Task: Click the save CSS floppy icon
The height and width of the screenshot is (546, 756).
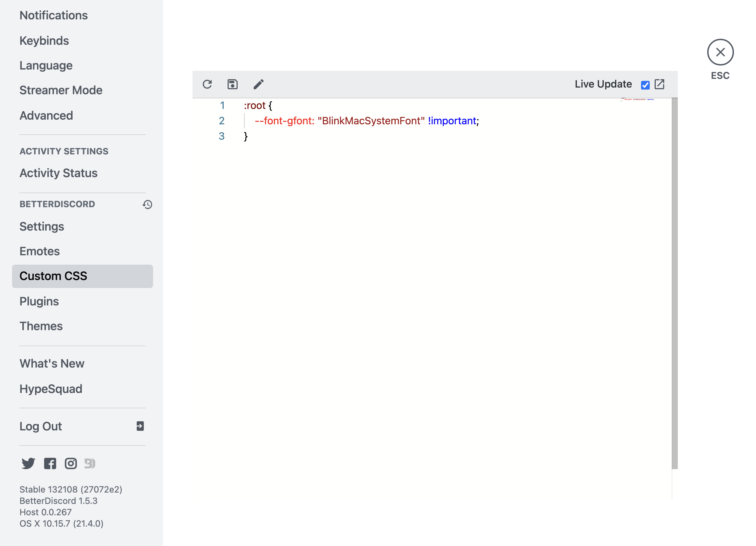Action: (x=233, y=84)
